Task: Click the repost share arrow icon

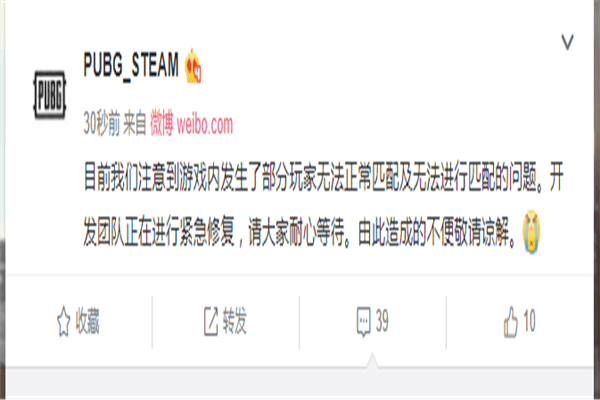Action: [211, 321]
